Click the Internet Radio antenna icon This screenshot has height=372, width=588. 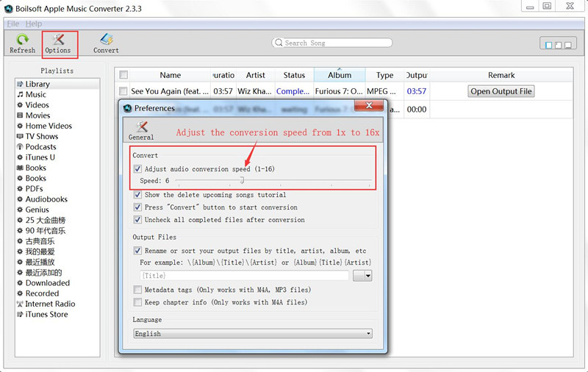20,304
